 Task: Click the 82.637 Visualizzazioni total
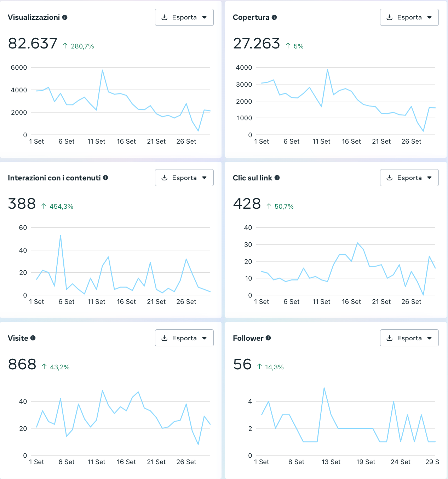[x=33, y=44]
